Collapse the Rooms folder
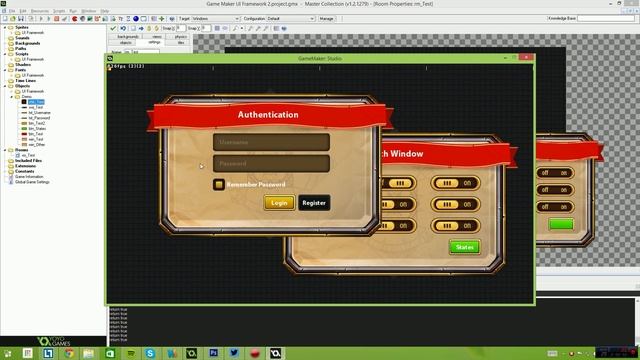Viewport: 640px width, 360px height. (x=5, y=150)
